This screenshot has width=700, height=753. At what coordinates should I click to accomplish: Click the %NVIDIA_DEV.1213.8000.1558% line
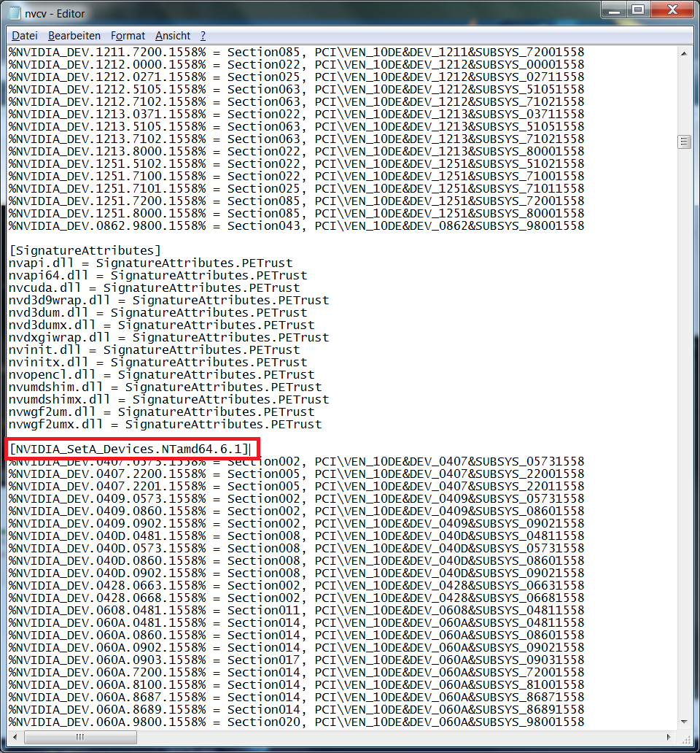point(297,152)
